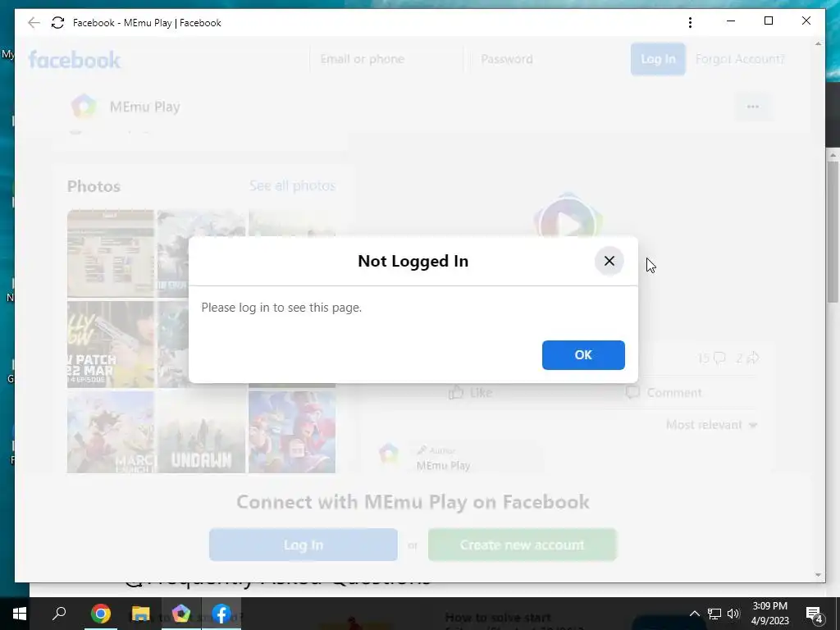Expand the Most relevant sort dropdown
The height and width of the screenshot is (630, 840).
point(711,425)
